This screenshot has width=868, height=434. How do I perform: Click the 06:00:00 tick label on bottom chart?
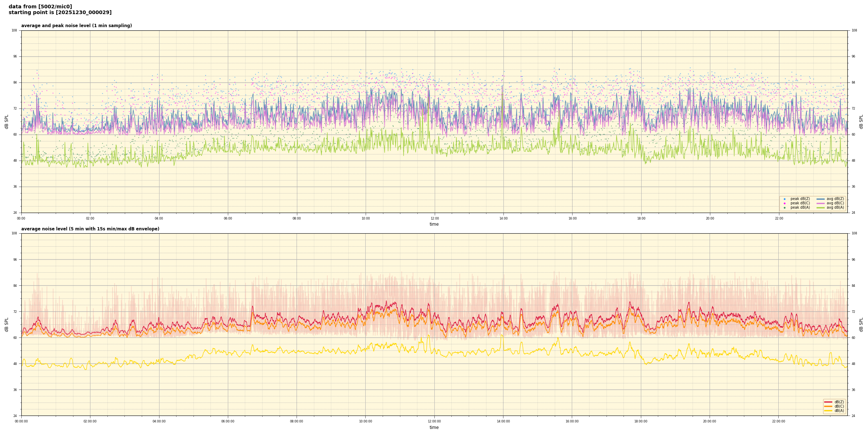[x=228, y=421]
